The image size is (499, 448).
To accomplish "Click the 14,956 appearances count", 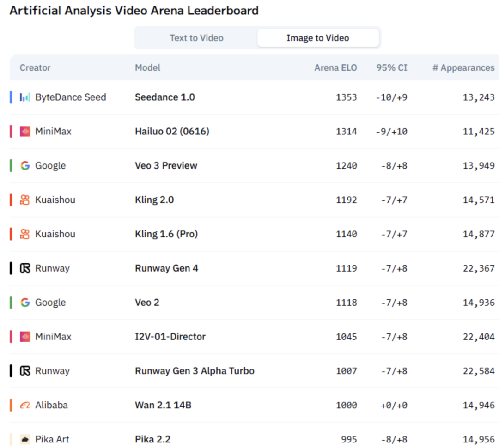I will point(479,439).
